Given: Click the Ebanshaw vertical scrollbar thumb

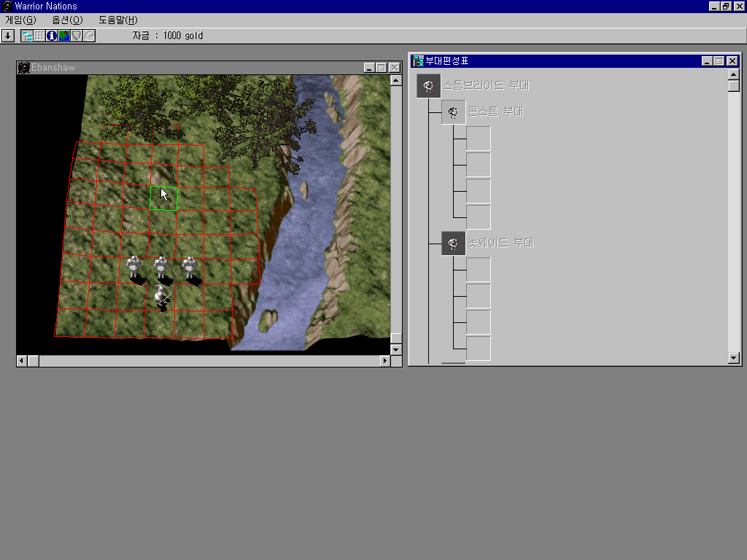Looking at the screenshot, I should pos(396,338).
